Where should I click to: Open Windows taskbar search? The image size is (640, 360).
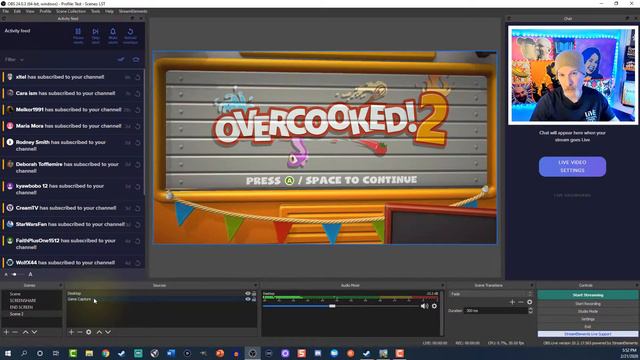pyautogui.click(x=24, y=353)
